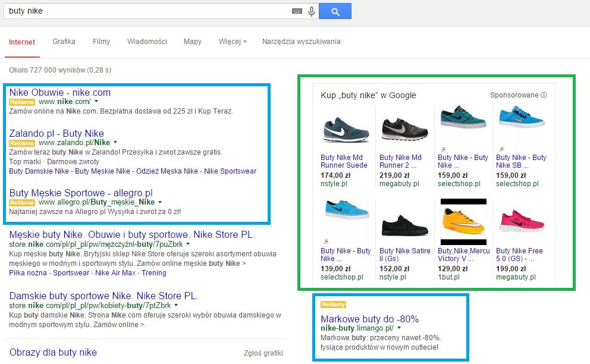Click the blue magnifier search button
Screen dimensions: 590x364
coord(335,11)
